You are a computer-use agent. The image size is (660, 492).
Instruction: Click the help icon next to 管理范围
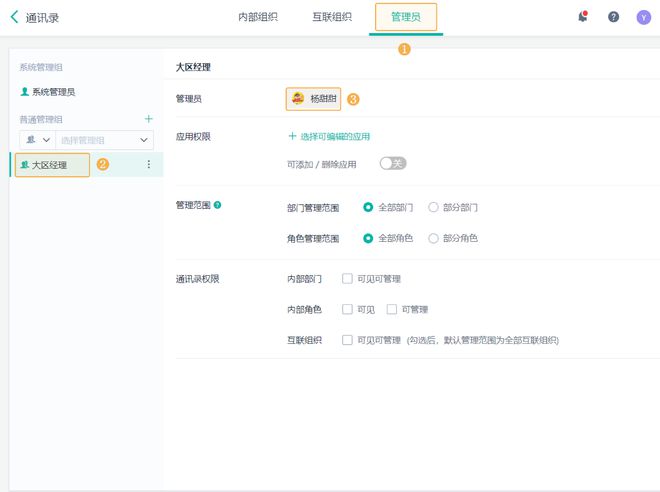(218, 205)
